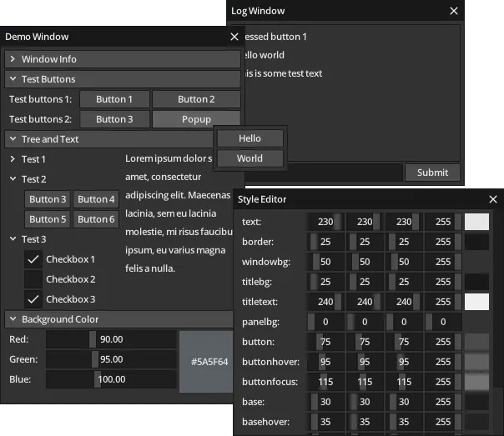504x436 pixels.
Task: Choose Hello in the popup menu
Action: point(250,138)
